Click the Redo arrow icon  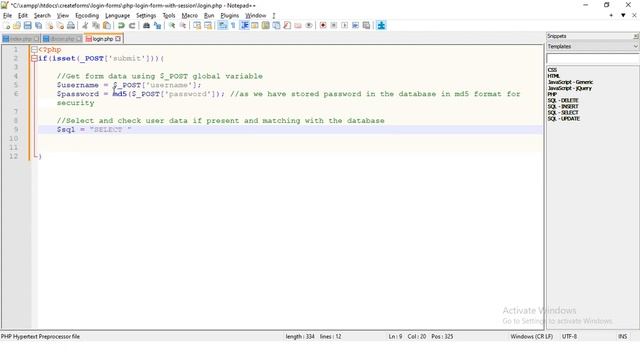(x=132, y=25)
